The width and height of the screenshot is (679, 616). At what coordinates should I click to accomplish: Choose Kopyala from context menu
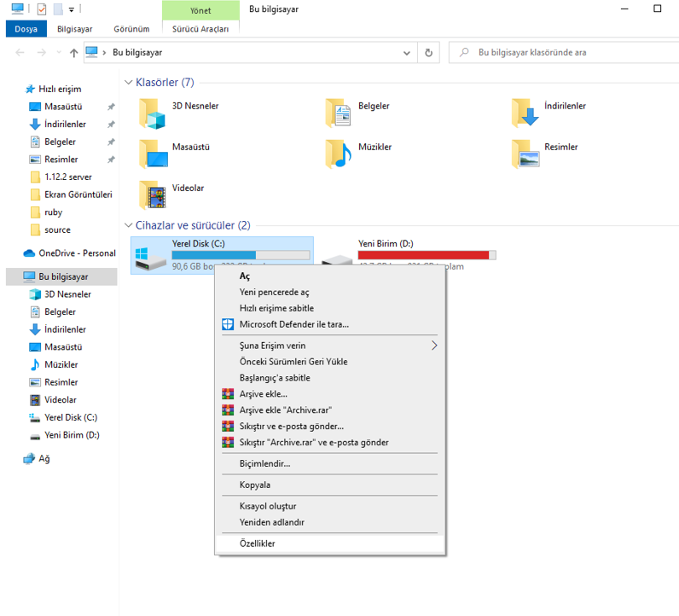[x=330, y=485]
